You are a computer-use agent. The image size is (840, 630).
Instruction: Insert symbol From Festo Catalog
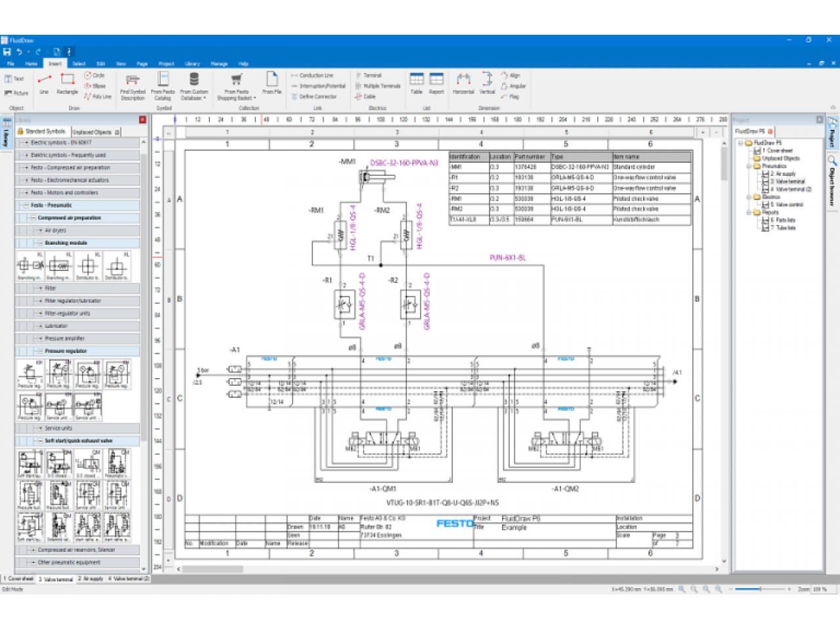tap(163, 86)
